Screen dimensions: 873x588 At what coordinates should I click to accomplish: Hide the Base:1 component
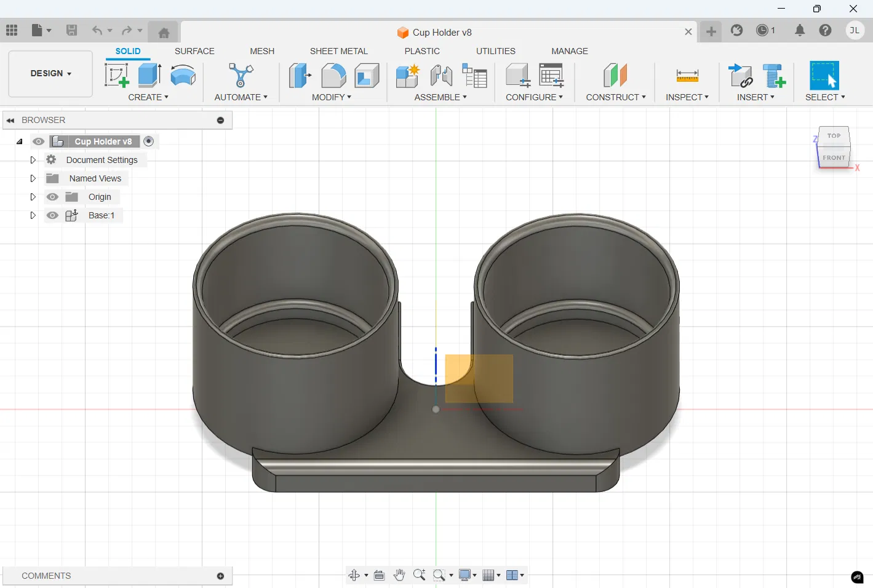tap(53, 215)
